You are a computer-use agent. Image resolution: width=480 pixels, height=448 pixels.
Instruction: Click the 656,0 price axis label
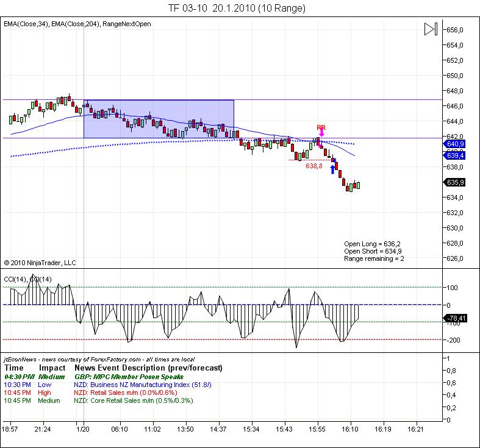point(455,30)
